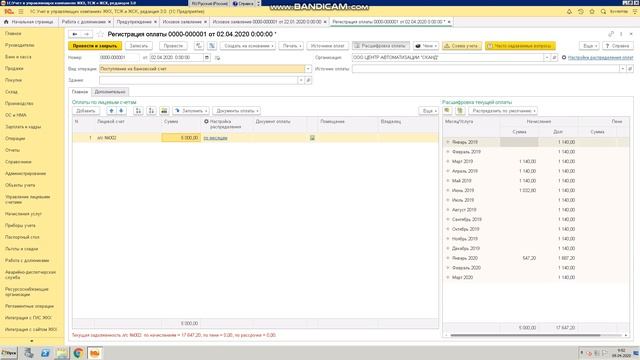Viewport: 640px width, 360px height.
Task: Expand the 'Организация' dropdown
Action: coord(547,58)
